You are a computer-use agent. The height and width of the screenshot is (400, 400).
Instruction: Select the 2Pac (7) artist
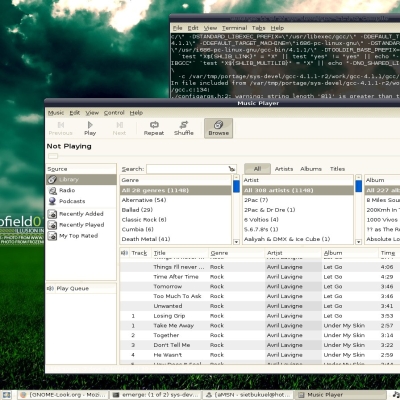point(298,200)
